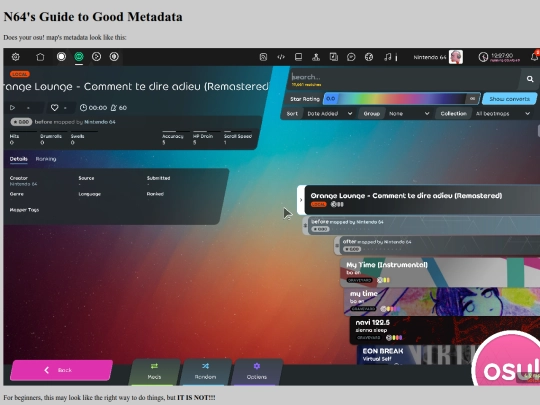Viewport: 540px width, 405px height.
Task: Click the 'N64's Guide to Good Metadata' heading
Action: (x=93, y=17)
